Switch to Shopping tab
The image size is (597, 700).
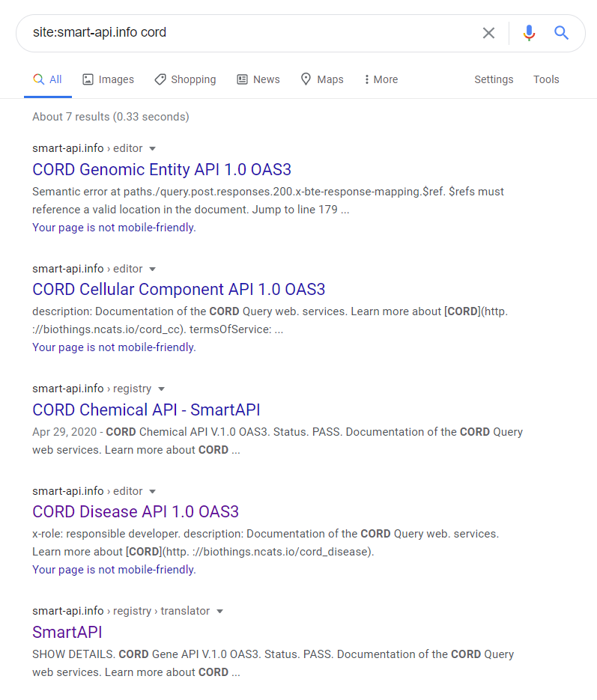tap(185, 79)
